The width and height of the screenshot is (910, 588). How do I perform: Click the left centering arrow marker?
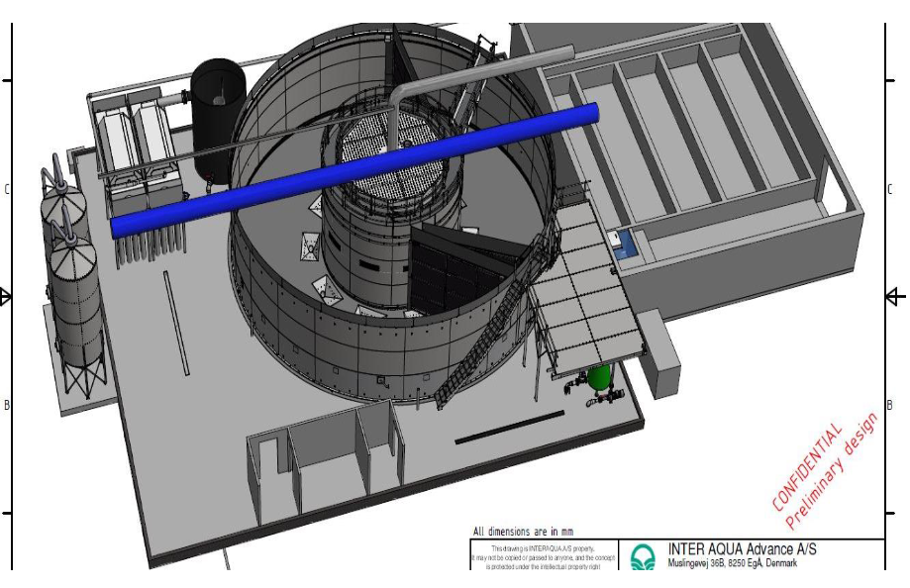click(6, 296)
